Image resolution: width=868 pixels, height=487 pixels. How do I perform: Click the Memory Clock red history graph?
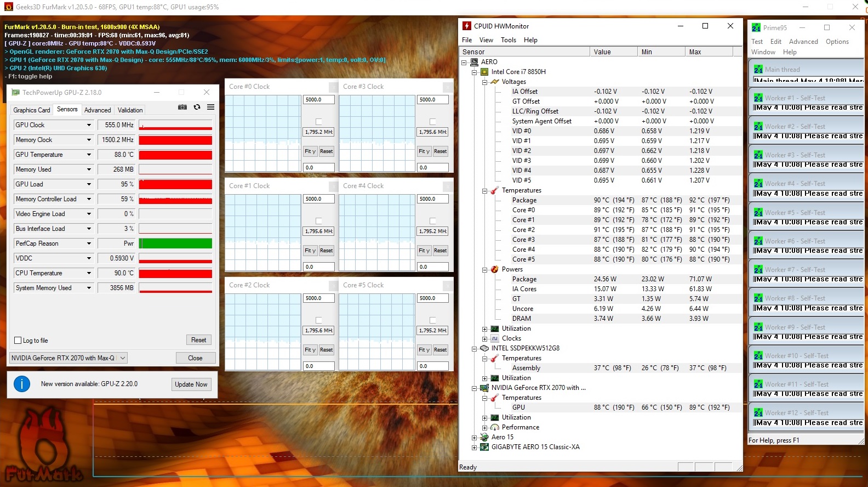tap(175, 140)
